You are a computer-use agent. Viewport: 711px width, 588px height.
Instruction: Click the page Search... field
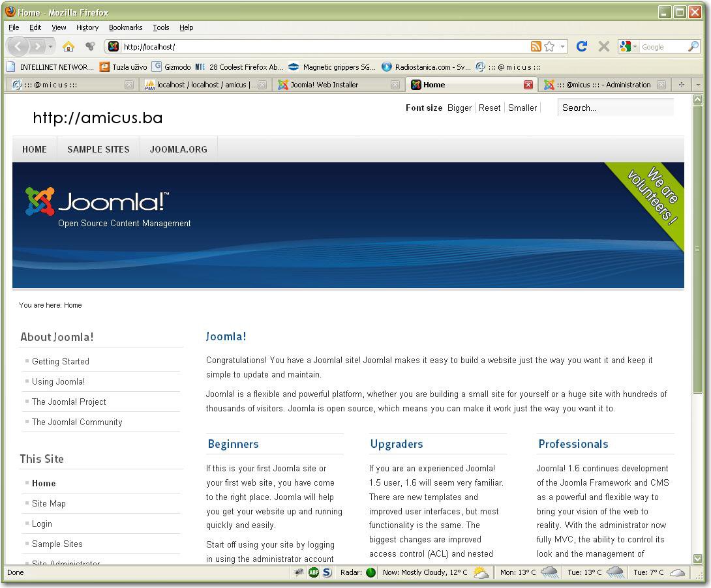pyautogui.click(x=616, y=108)
